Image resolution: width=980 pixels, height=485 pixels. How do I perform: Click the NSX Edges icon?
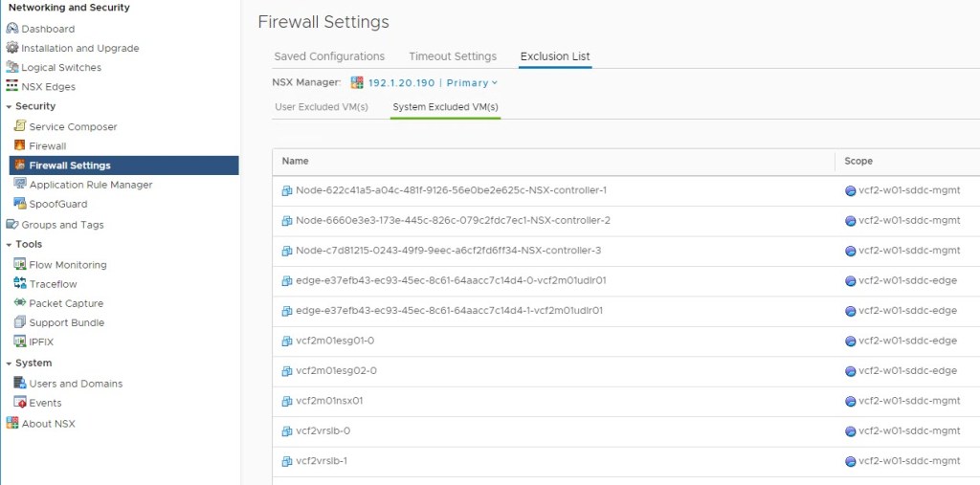click(x=12, y=86)
